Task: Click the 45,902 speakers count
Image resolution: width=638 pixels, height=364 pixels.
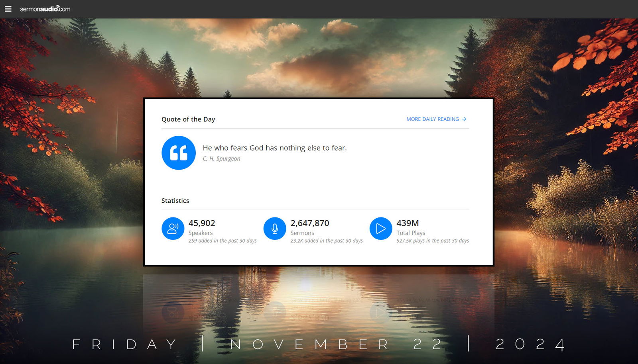Action: click(202, 223)
